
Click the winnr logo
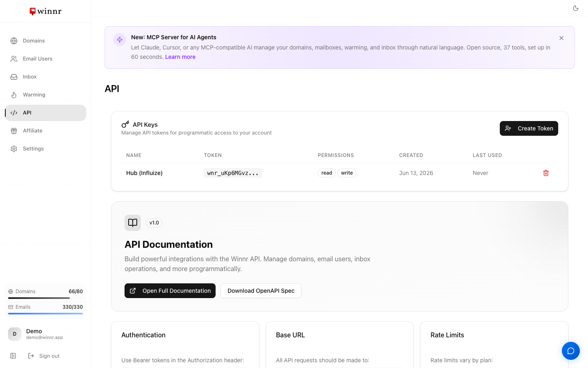45,11
